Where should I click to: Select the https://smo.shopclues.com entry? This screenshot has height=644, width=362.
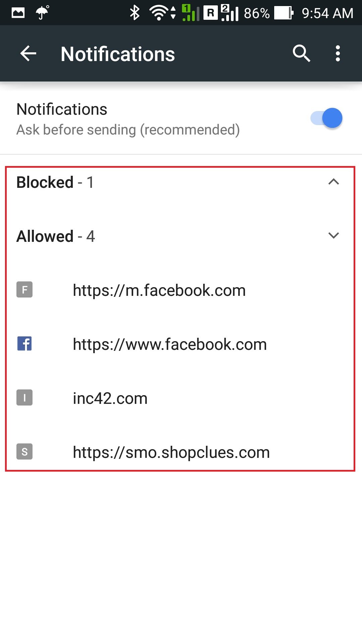pos(171,452)
